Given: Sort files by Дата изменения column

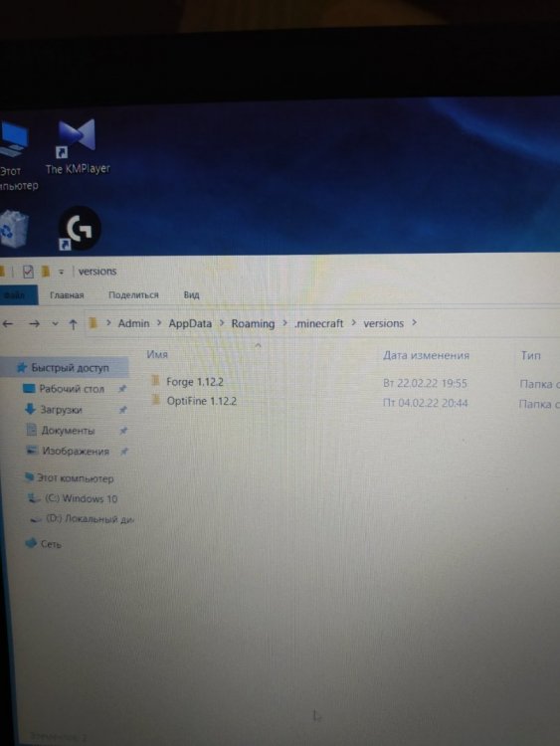Looking at the screenshot, I should pos(426,355).
